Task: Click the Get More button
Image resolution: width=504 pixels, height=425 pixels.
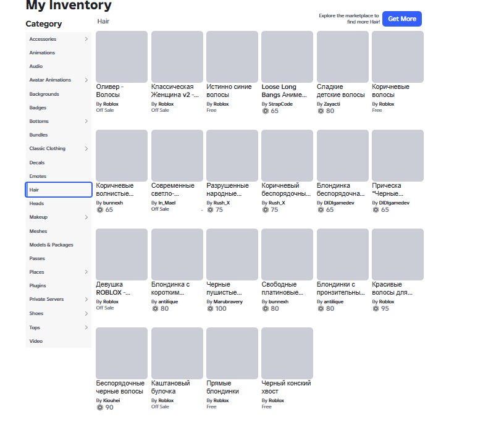Action: [402, 19]
